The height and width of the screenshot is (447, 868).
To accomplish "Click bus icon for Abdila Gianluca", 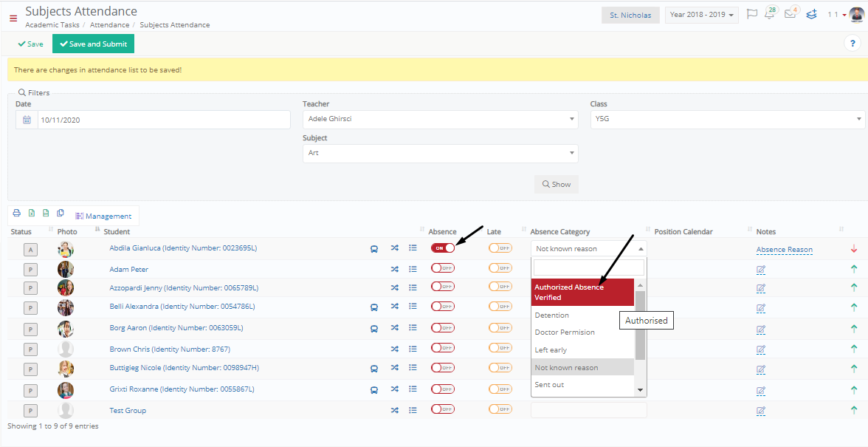I will pyautogui.click(x=374, y=249).
